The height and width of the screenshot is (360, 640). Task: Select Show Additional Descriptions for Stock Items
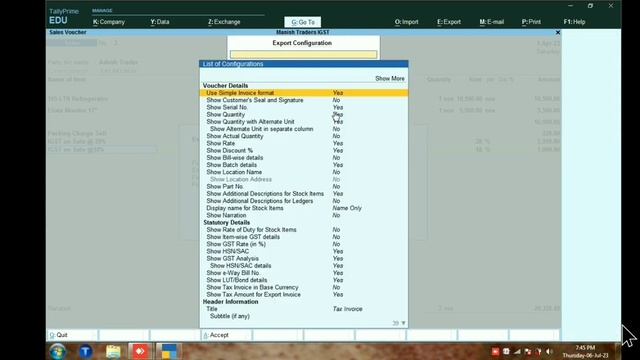pyautogui.click(x=304, y=194)
